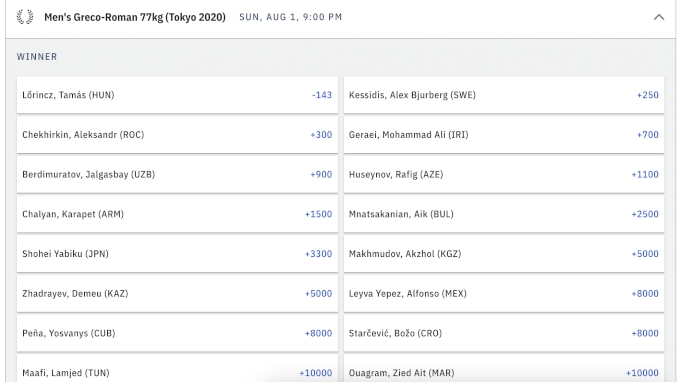The width and height of the screenshot is (680, 382).
Task: Select Kessidis, Alex Bjurberg (SWE) at +250
Action: [x=504, y=95]
